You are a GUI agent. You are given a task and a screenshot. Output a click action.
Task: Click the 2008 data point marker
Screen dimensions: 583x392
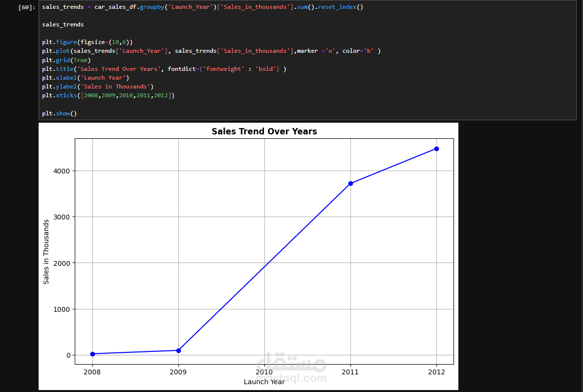pos(92,354)
